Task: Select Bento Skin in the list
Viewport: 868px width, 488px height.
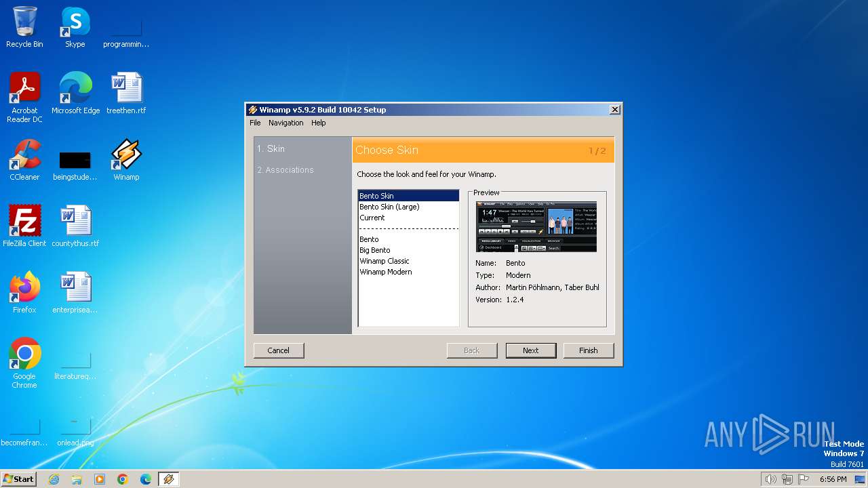Action: click(x=408, y=196)
